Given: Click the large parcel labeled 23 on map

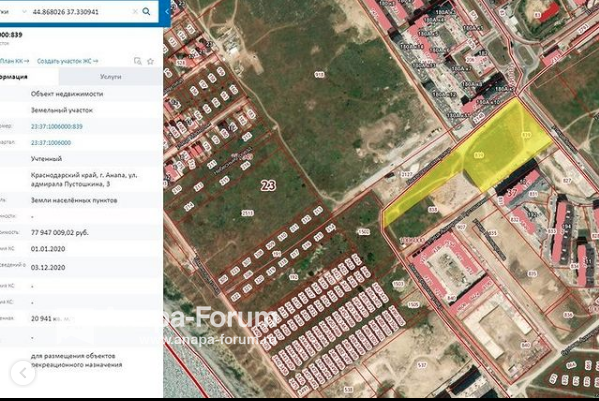Looking at the screenshot, I should [x=268, y=186].
